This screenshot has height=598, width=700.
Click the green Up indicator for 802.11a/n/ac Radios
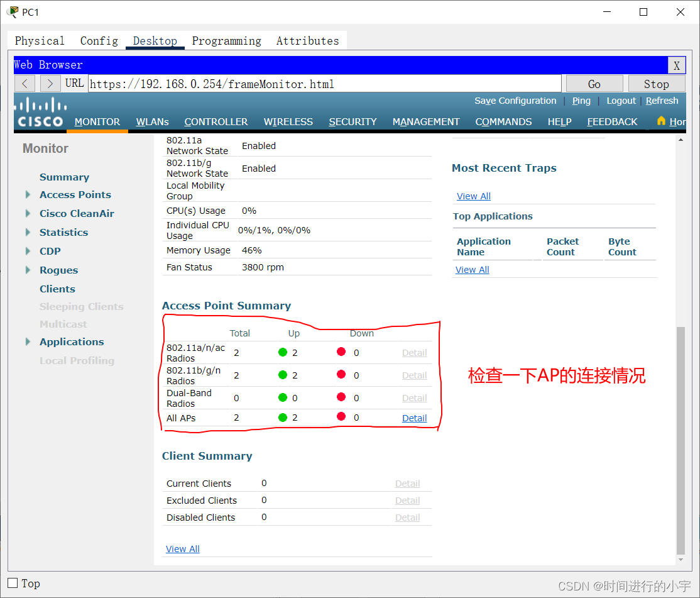[x=282, y=352]
